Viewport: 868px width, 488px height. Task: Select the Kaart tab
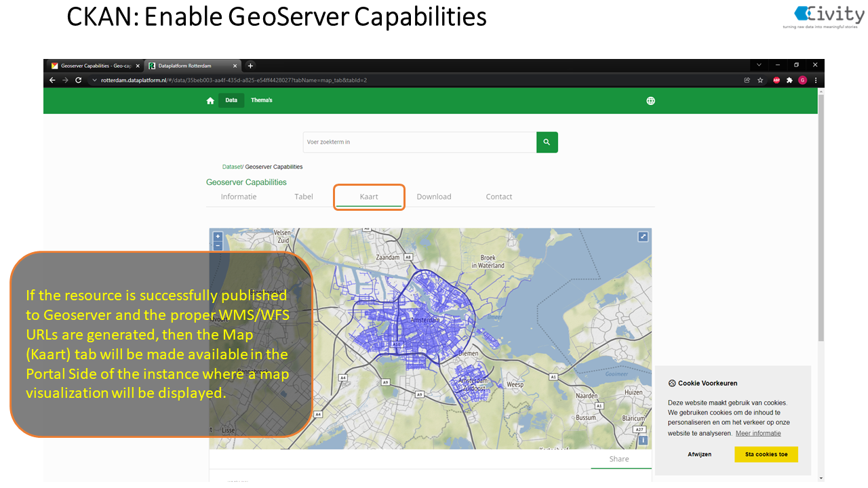click(x=369, y=197)
